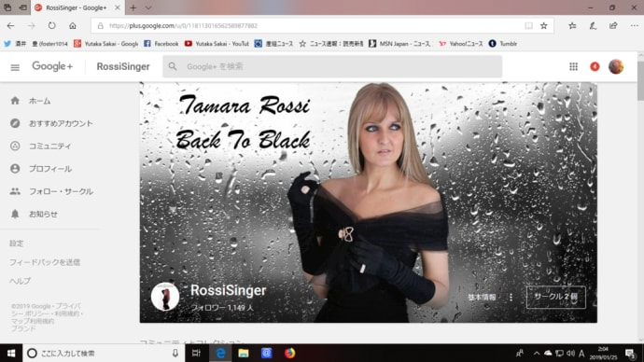Image resolution: width=644 pixels, height=362 pixels.
Task: Go to ホーム in the sidebar
Action: (x=39, y=101)
